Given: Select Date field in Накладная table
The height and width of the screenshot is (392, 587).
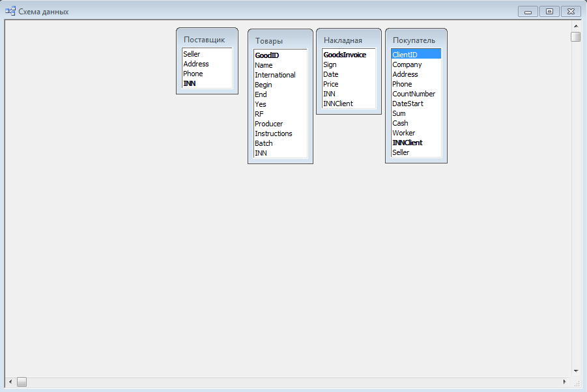Looking at the screenshot, I should pos(349,74).
